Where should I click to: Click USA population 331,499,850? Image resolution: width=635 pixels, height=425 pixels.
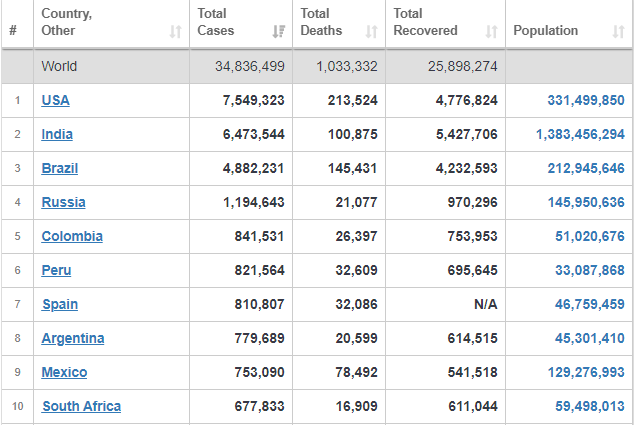(586, 100)
